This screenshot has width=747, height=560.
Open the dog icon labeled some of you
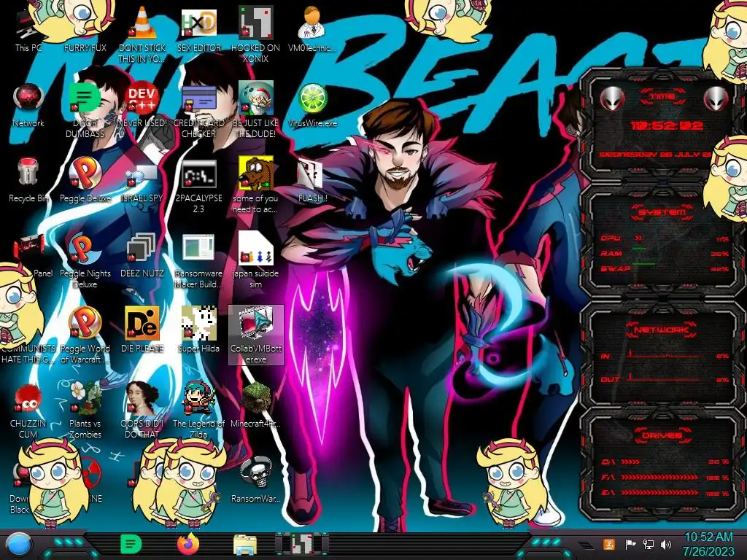tap(256, 186)
